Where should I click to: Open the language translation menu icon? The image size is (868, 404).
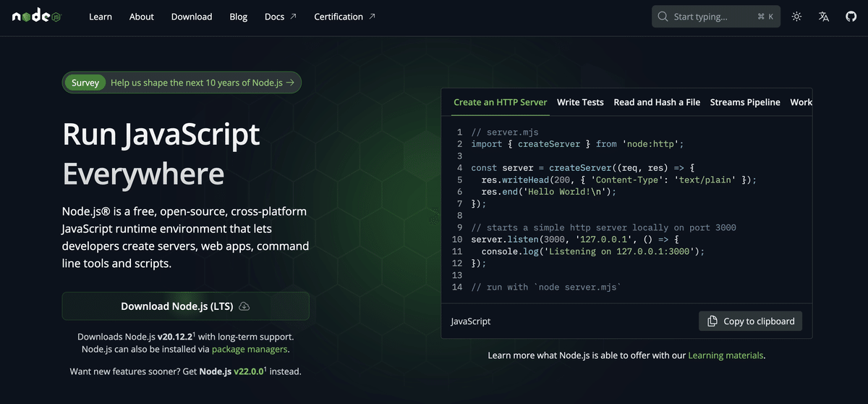pyautogui.click(x=824, y=17)
